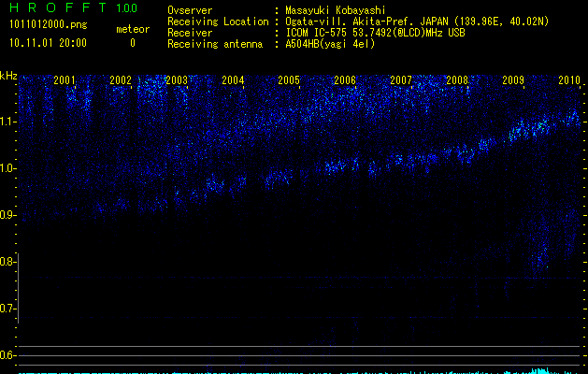
Task: Select the file name 1011012000.png
Action: pyautogui.click(x=48, y=24)
